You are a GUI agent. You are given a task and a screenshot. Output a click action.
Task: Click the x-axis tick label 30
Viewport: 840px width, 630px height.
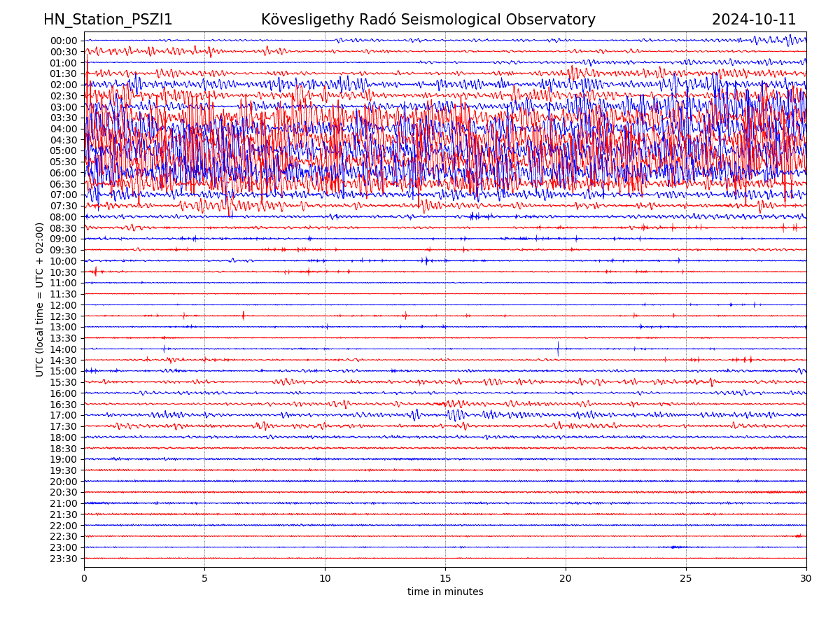(806, 579)
